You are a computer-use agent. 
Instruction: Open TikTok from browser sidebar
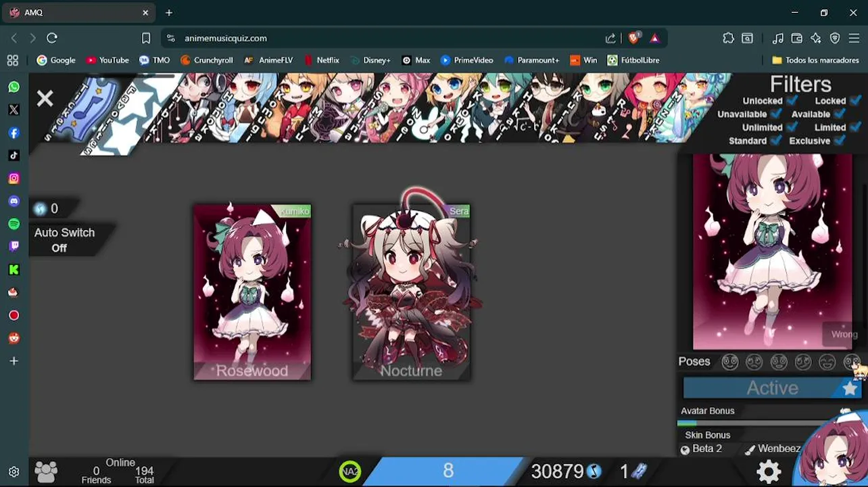(x=14, y=156)
